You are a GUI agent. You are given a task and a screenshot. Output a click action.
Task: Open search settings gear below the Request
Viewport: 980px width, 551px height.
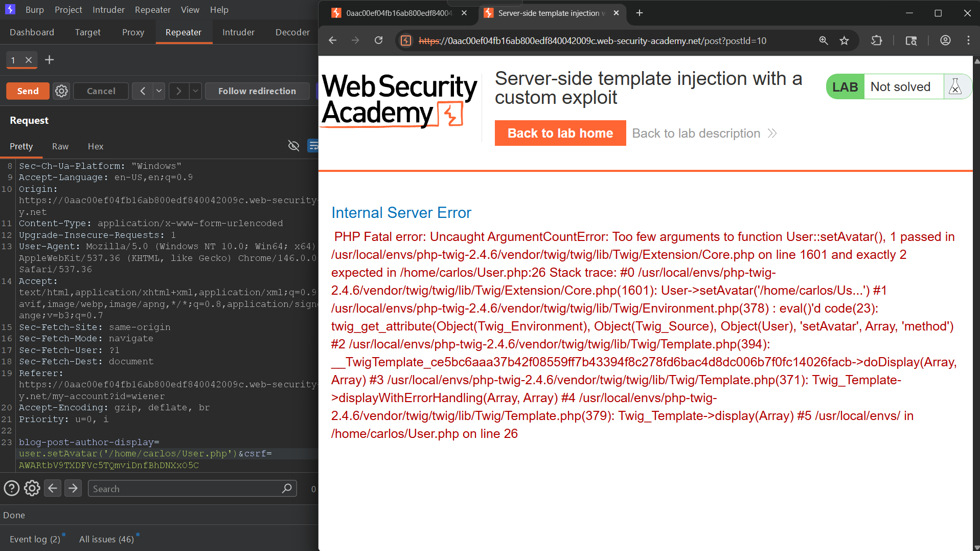click(x=32, y=489)
